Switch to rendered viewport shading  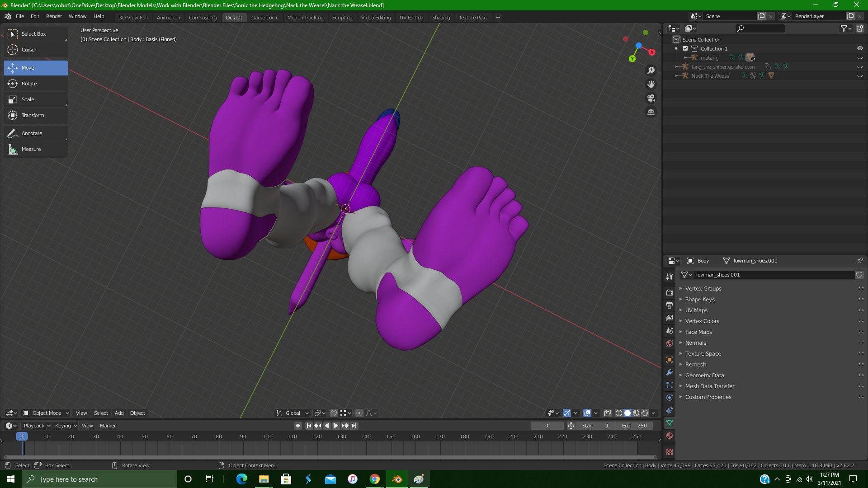click(645, 413)
